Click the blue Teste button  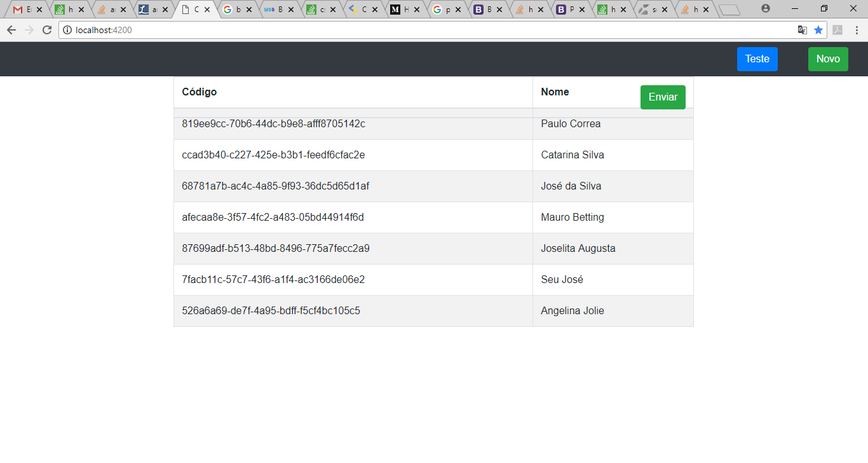[757, 59]
